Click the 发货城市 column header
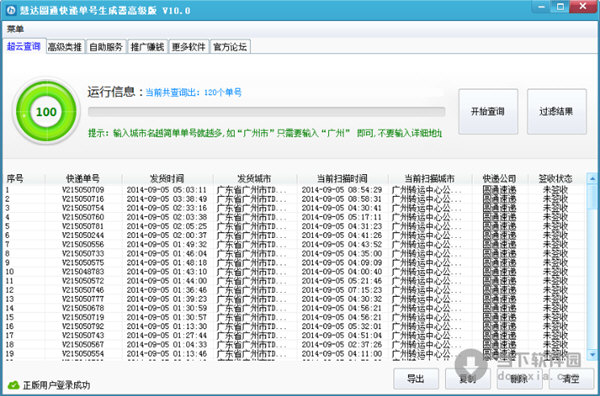This screenshot has width=600, height=396. click(x=254, y=178)
